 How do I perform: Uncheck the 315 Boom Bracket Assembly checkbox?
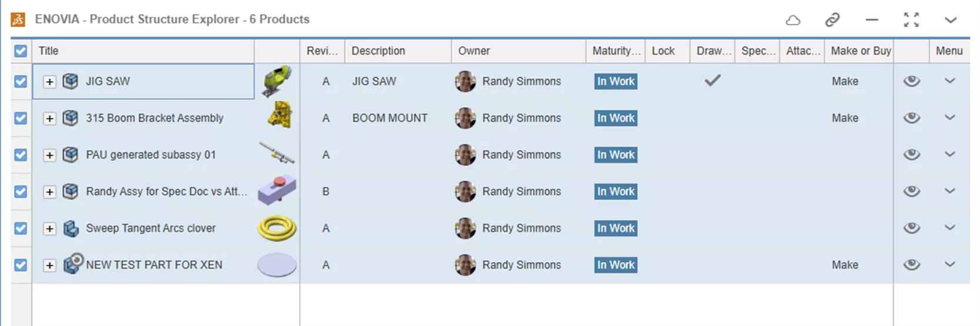(21, 118)
